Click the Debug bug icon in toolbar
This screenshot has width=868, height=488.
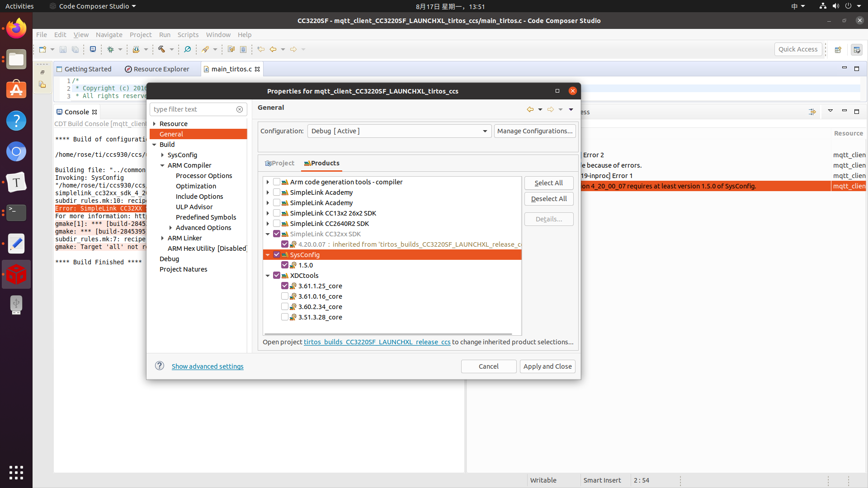coord(110,49)
